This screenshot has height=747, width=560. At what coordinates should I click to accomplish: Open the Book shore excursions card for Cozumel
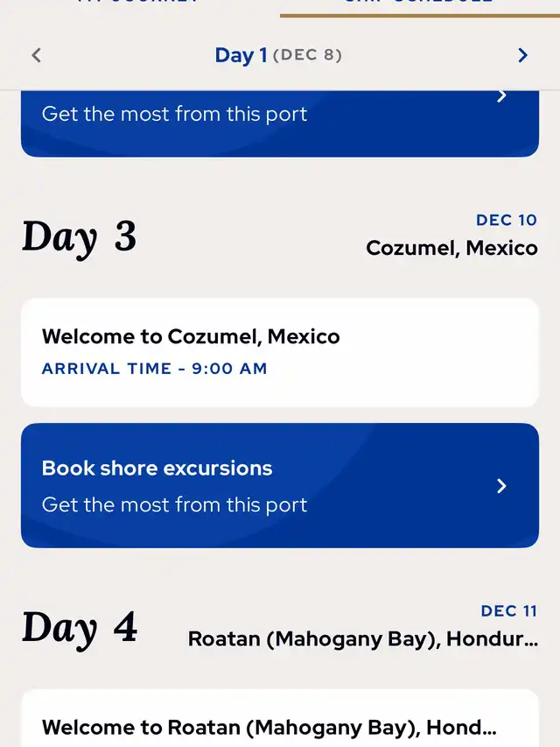(280, 485)
